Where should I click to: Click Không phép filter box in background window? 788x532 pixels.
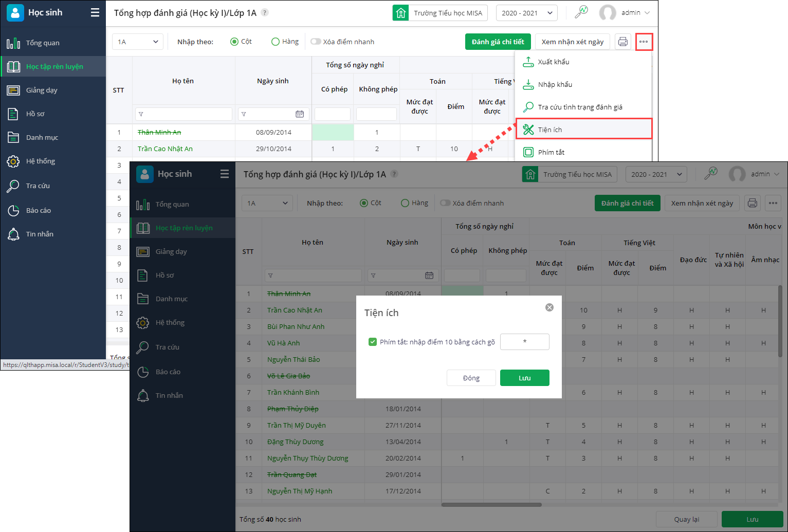click(x=377, y=114)
